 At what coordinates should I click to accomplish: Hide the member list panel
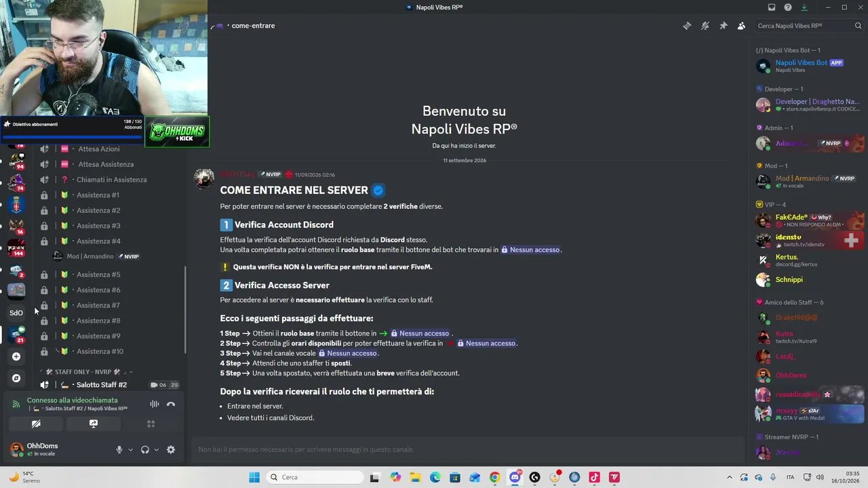pyautogui.click(x=741, y=26)
